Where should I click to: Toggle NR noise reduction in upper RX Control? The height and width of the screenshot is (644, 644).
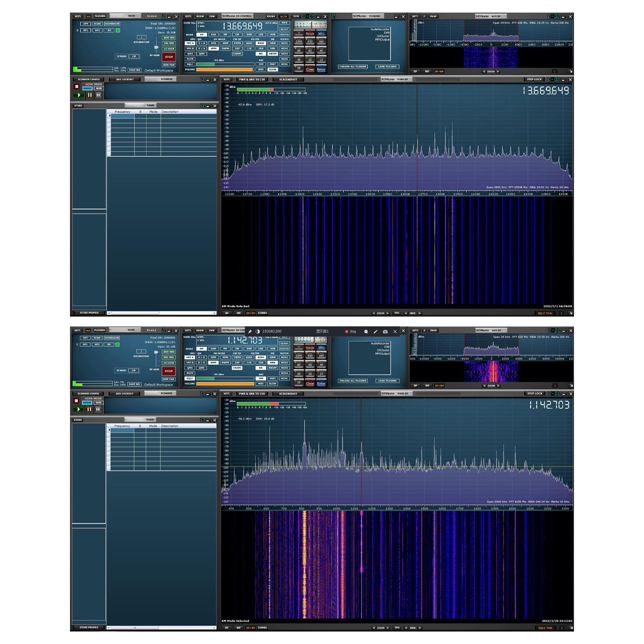pyautogui.click(x=261, y=53)
